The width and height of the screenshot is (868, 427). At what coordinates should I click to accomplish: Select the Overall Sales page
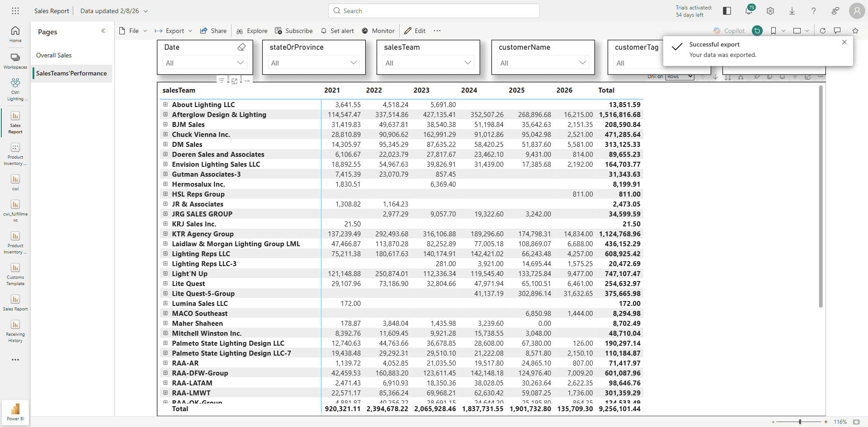[72, 55]
